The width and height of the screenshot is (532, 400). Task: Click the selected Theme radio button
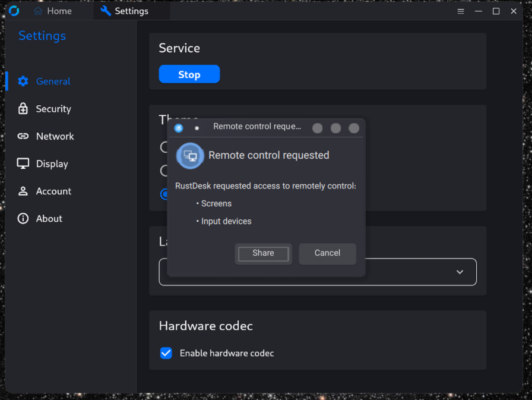(164, 194)
